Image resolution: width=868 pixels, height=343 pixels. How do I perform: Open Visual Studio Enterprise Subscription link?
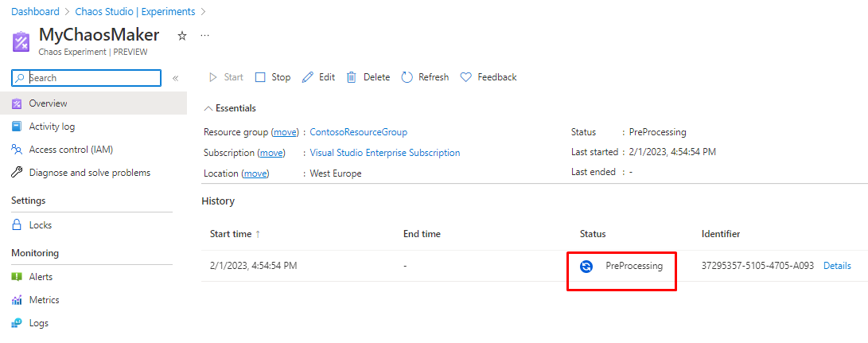[384, 153]
